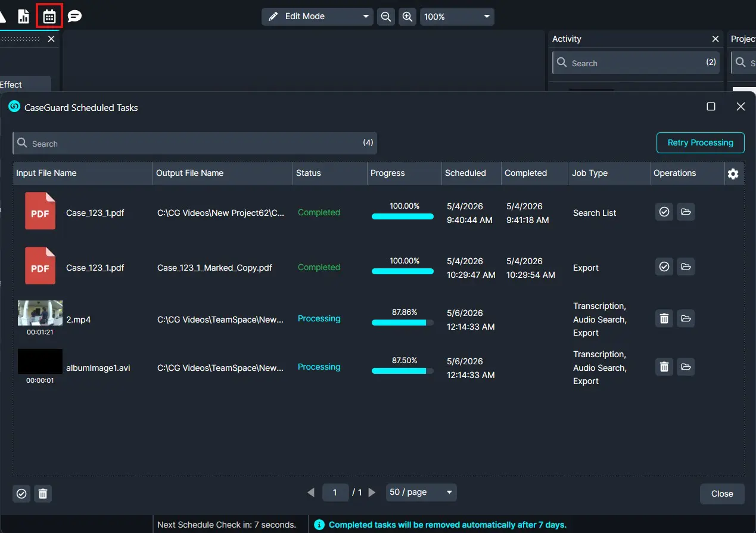Click the 2.mp4 file name
Image resolution: width=756 pixels, height=533 pixels.
click(78, 320)
